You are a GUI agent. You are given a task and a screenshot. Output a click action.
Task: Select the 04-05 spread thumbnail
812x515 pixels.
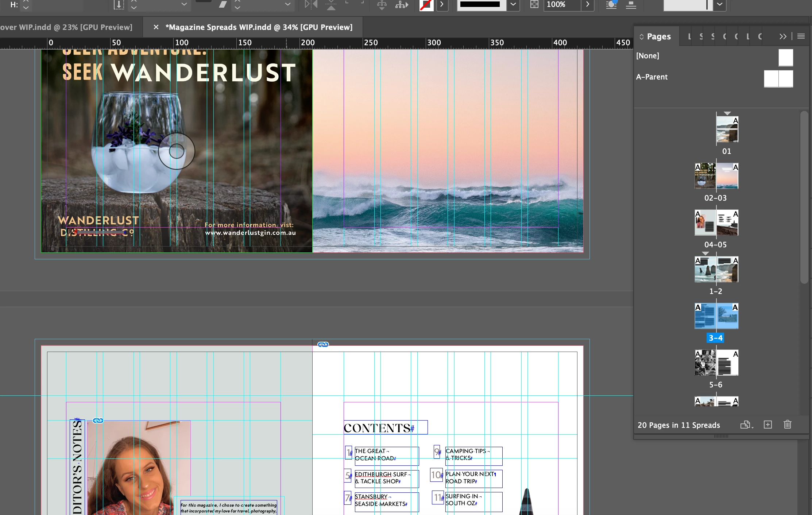click(x=716, y=222)
